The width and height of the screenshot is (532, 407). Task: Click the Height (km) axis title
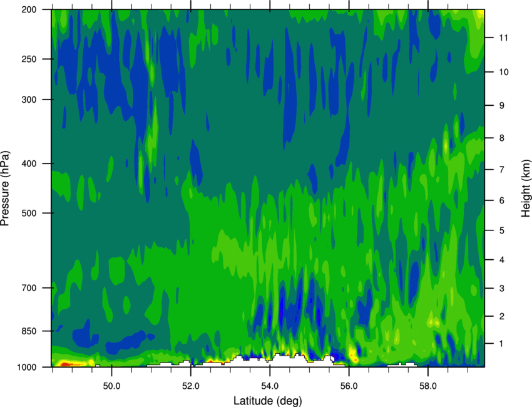click(526, 188)
